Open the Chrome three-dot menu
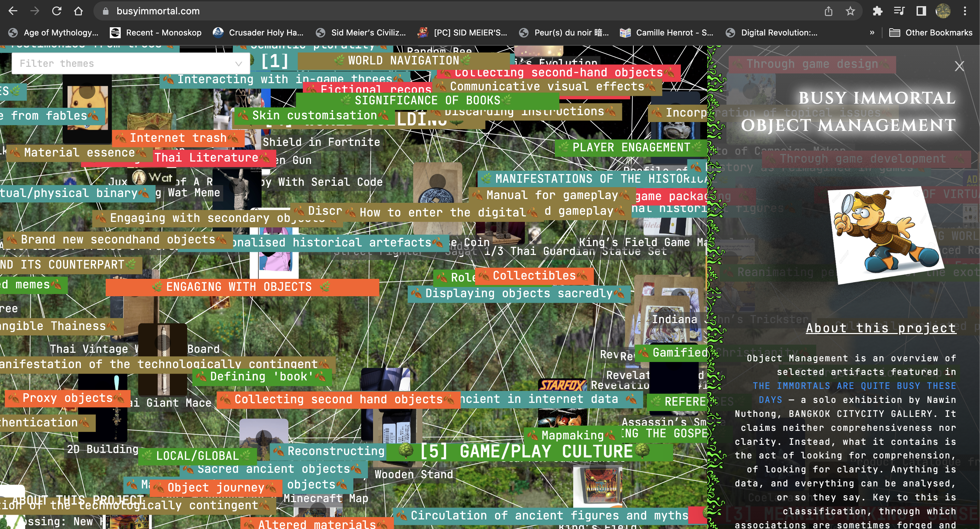This screenshot has height=529, width=980. (x=965, y=11)
